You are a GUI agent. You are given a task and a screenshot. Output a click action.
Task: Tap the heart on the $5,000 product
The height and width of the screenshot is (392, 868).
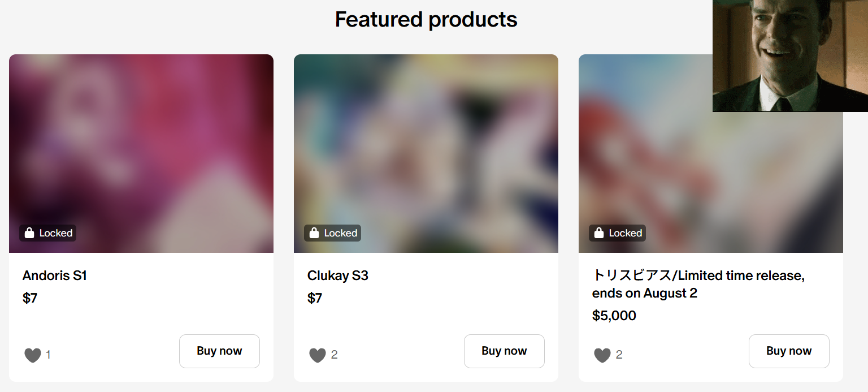click(x=602, y=355)
